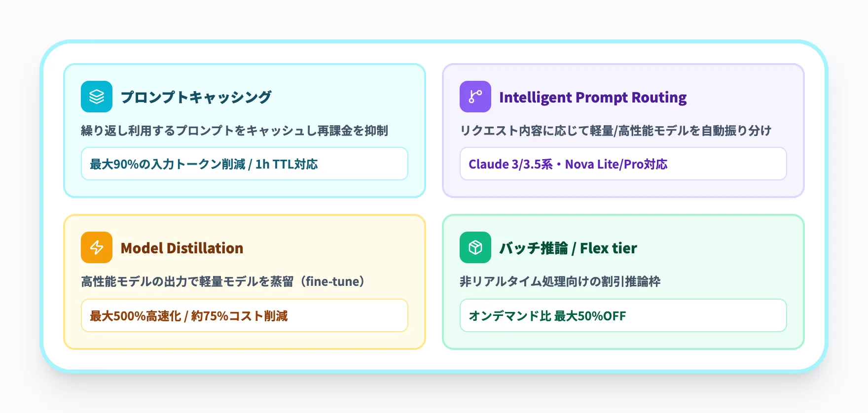Viewport: 868px width, 413px height.
Task: Select the cyan prompt caching card
Action: tap(245, 131)
